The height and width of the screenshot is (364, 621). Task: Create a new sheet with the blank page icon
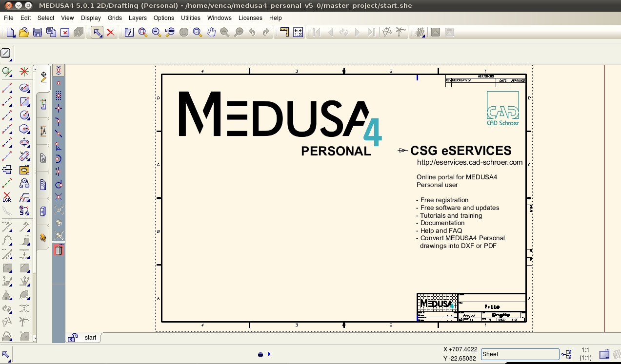[10, 33]
